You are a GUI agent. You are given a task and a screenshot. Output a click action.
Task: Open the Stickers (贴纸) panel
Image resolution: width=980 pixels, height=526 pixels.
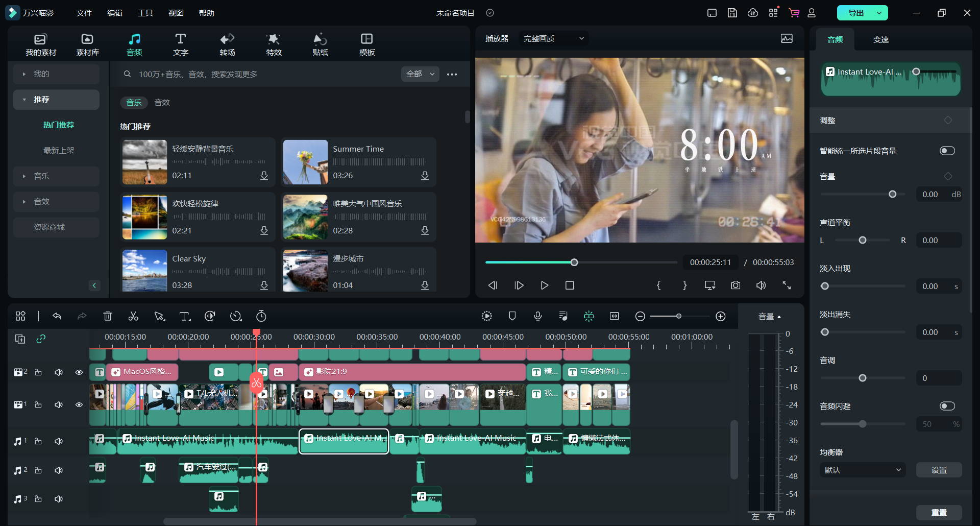320,44
